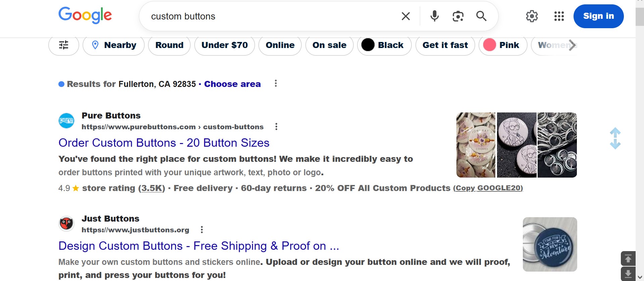Viewport: 644px width, 281px height.
Task: Toggle the Nearby filter chip
Action: tap(113, 45)
